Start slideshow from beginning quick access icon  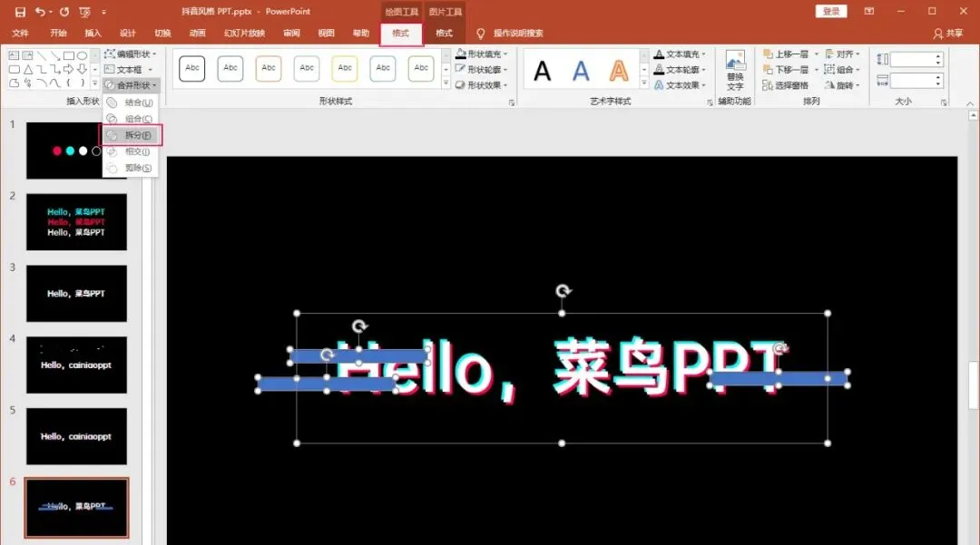click(84, 12)
